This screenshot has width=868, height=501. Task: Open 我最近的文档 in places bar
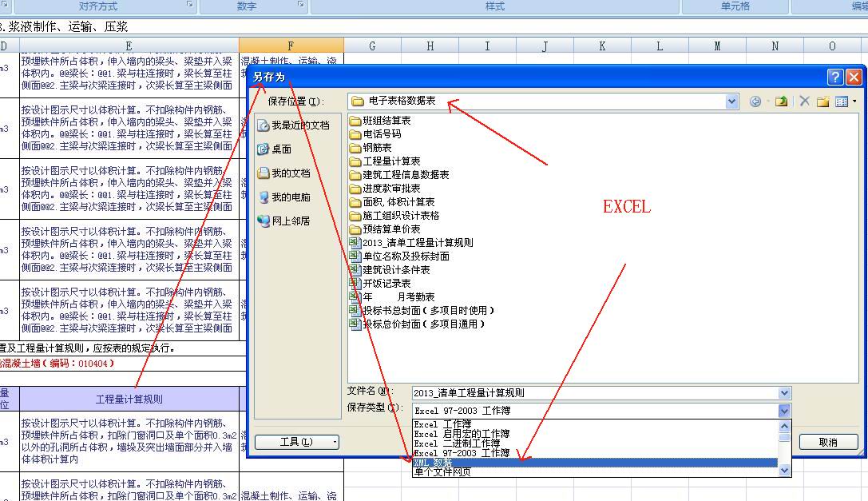[x=293, y=125]
